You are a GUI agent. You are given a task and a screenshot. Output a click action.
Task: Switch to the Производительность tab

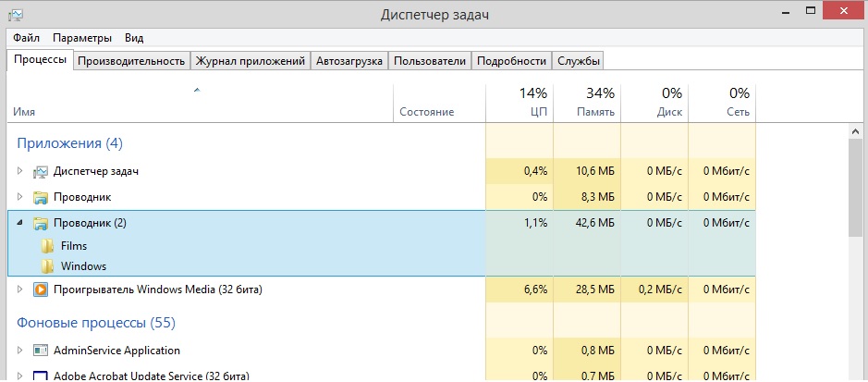130,61
